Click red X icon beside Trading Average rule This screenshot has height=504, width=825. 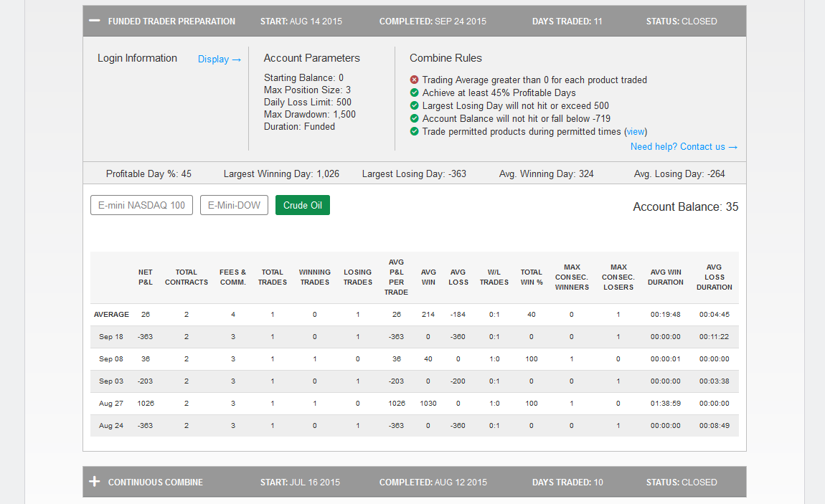pos(414,80)
